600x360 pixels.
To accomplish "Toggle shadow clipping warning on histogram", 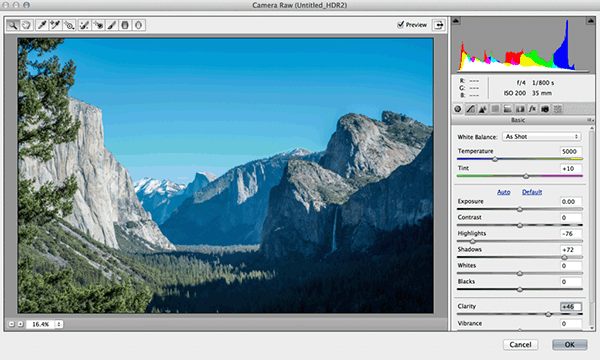I will tap(456, 21).
